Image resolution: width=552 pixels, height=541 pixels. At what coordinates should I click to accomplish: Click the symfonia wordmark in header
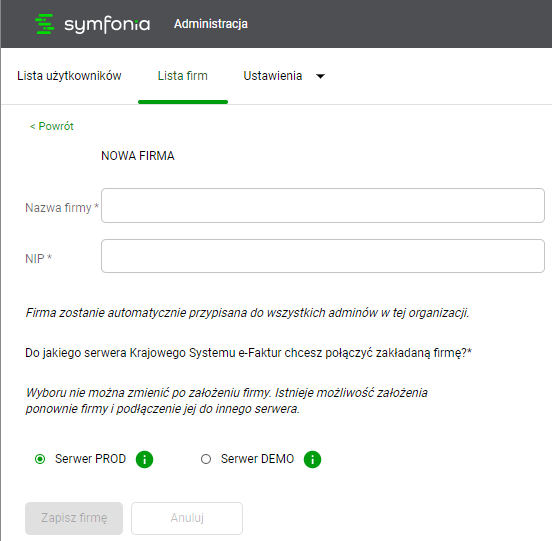point(107,25)
